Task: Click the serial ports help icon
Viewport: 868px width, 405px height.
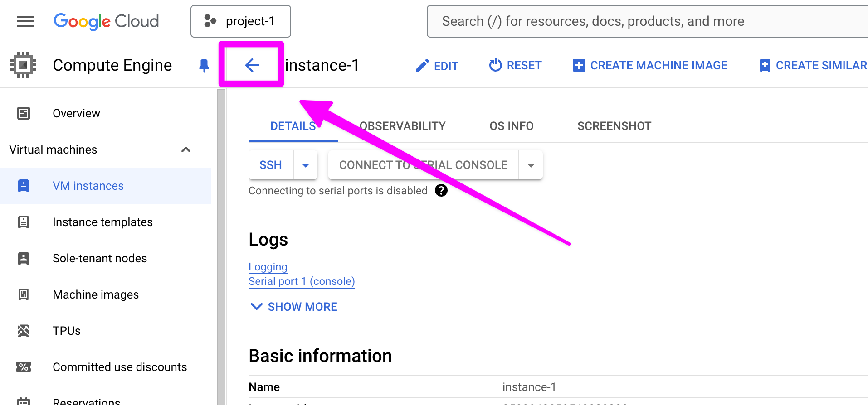Action: [441, 191]
